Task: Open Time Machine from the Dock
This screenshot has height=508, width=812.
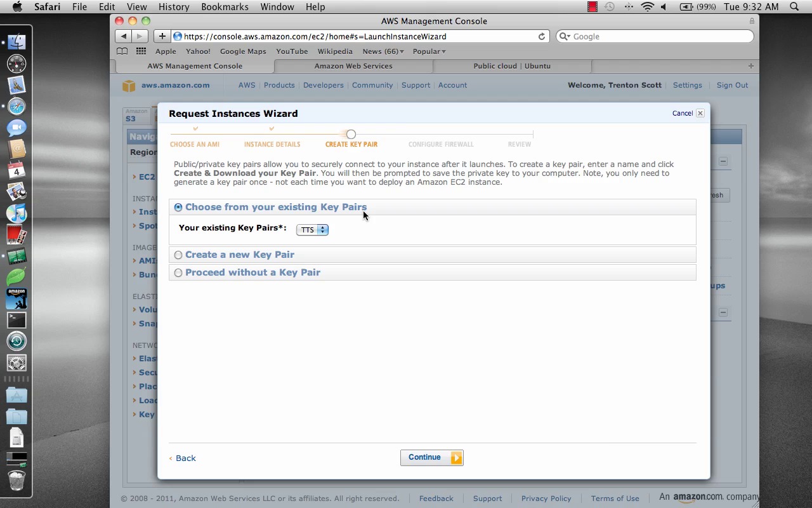Action: click(x=16, y=341)
